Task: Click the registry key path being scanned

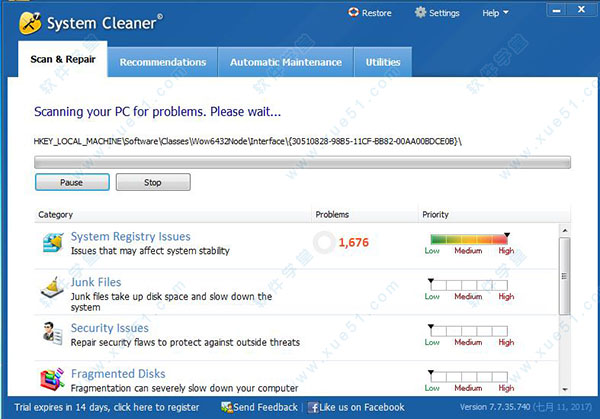Action: point(248,141)
